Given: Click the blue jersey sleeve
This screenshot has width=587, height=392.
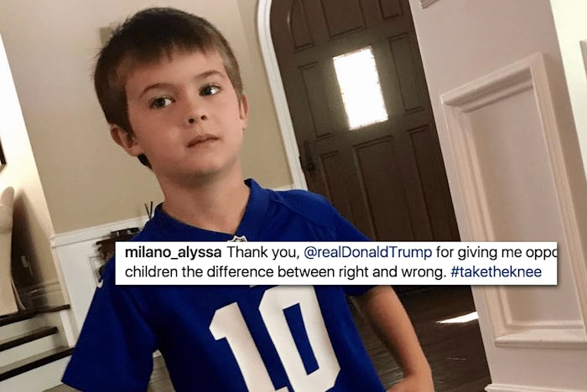Looking at the screenshot, I should [x=103, y=337].
